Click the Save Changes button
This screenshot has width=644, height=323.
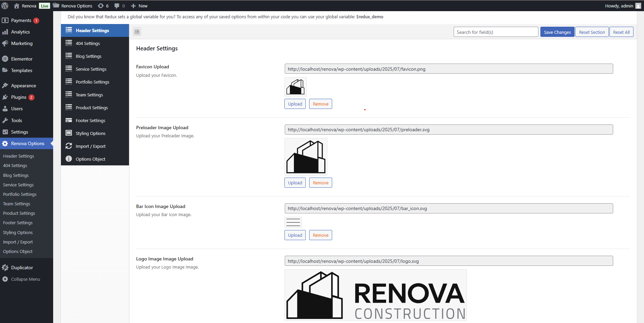point(557,32)
